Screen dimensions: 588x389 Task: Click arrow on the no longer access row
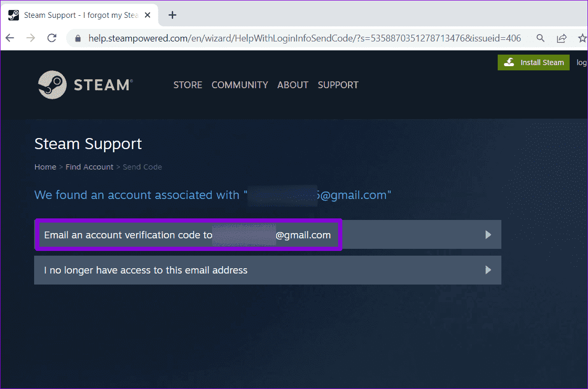488,270
